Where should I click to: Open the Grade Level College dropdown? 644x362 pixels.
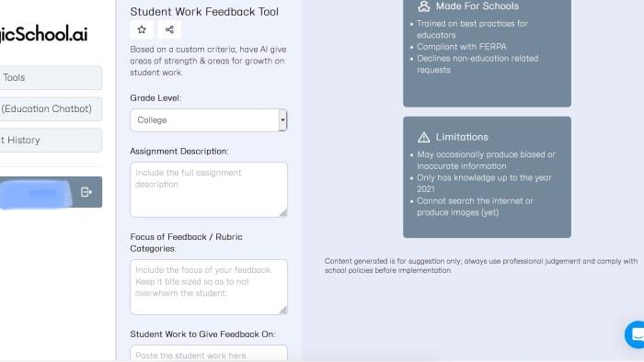[209, 120]
